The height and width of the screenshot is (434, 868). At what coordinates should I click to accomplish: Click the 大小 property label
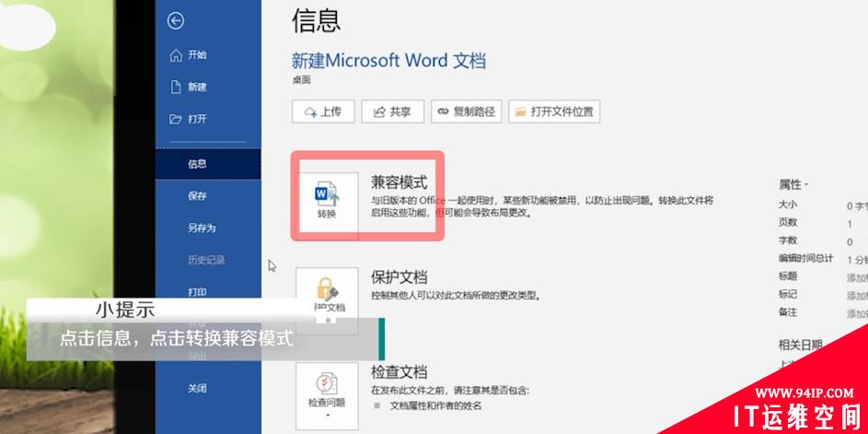788,205
